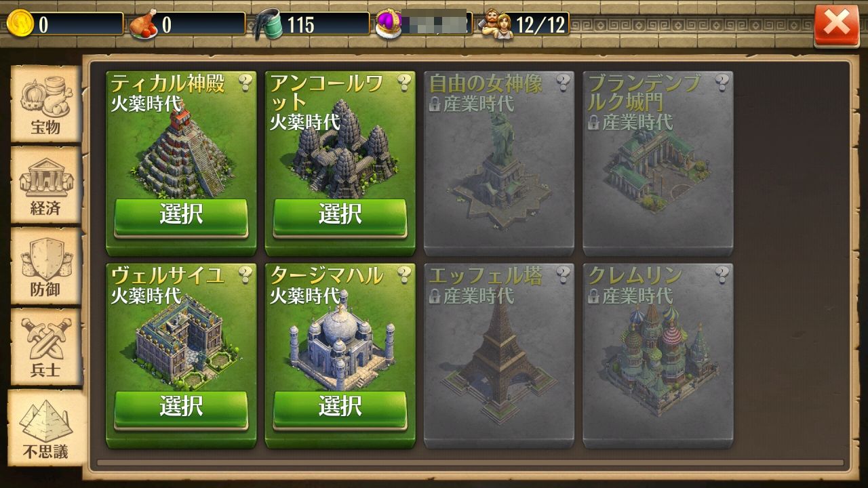
Task: Tap question mark on ブランデンブルク城門 card
Action: pyautogui.click(x=722, y=83)
